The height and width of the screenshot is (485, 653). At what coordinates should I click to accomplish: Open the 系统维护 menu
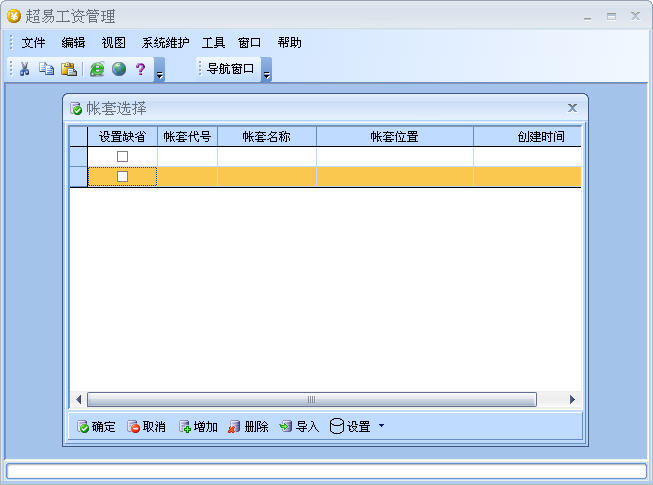[x=165, y=42]
